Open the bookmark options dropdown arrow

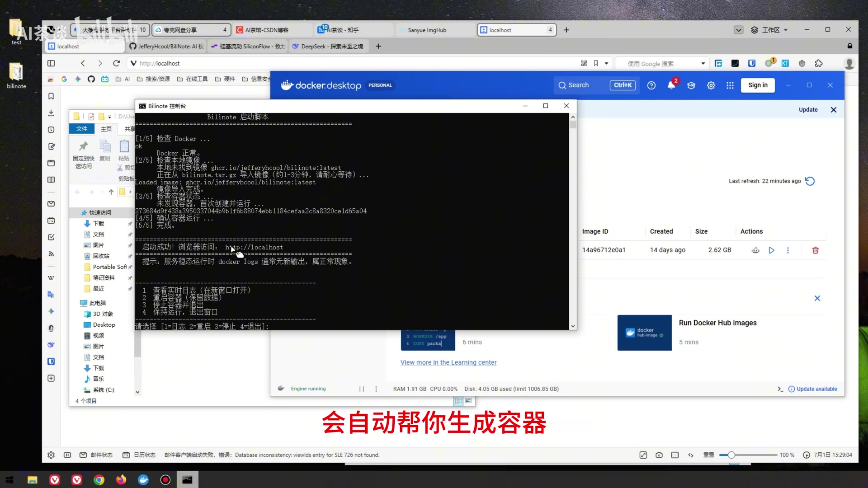point(606,64)
